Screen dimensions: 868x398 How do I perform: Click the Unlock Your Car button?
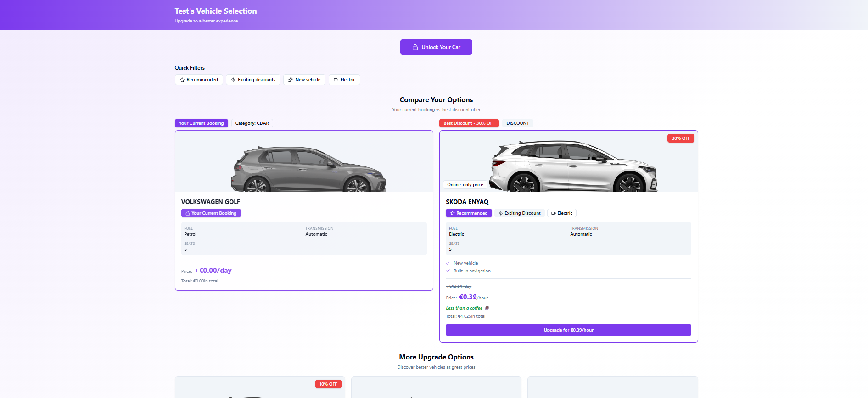pos(436,47)
